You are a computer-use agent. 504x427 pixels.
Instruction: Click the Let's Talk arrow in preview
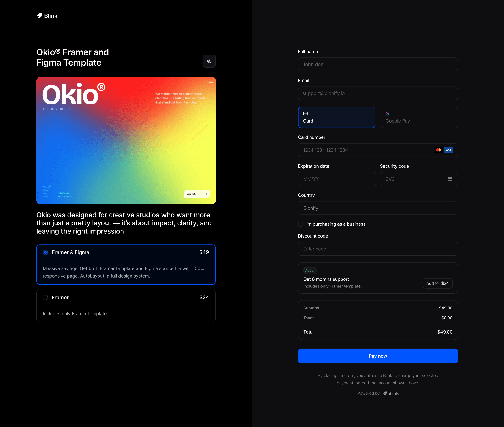[x=204, y=194]
